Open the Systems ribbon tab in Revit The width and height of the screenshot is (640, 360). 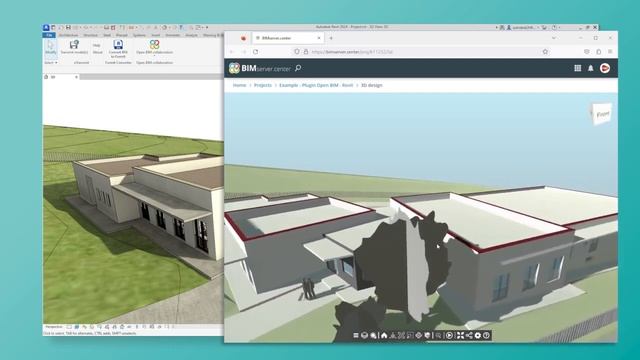(139, 35)
